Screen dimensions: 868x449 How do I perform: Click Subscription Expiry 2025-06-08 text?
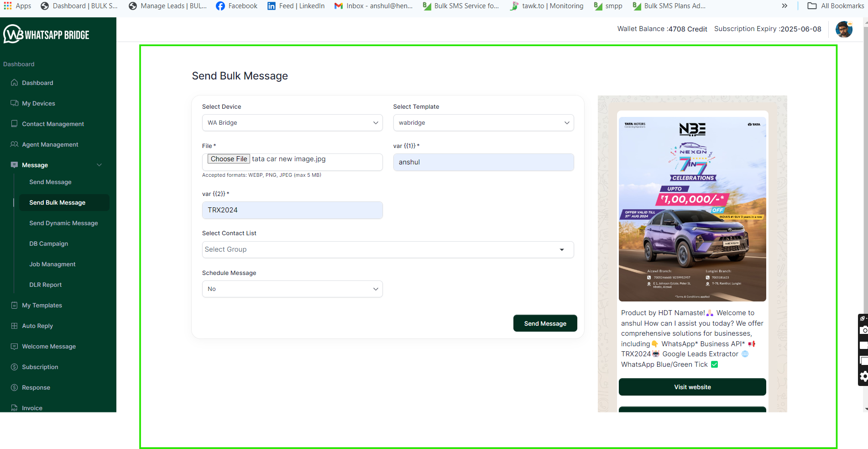[x=768, y=29]
